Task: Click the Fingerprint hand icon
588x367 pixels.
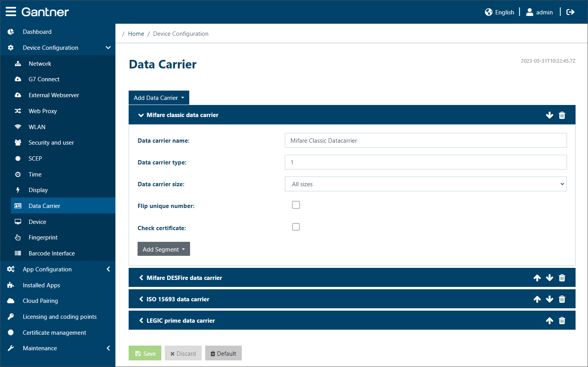Action: 18,237
